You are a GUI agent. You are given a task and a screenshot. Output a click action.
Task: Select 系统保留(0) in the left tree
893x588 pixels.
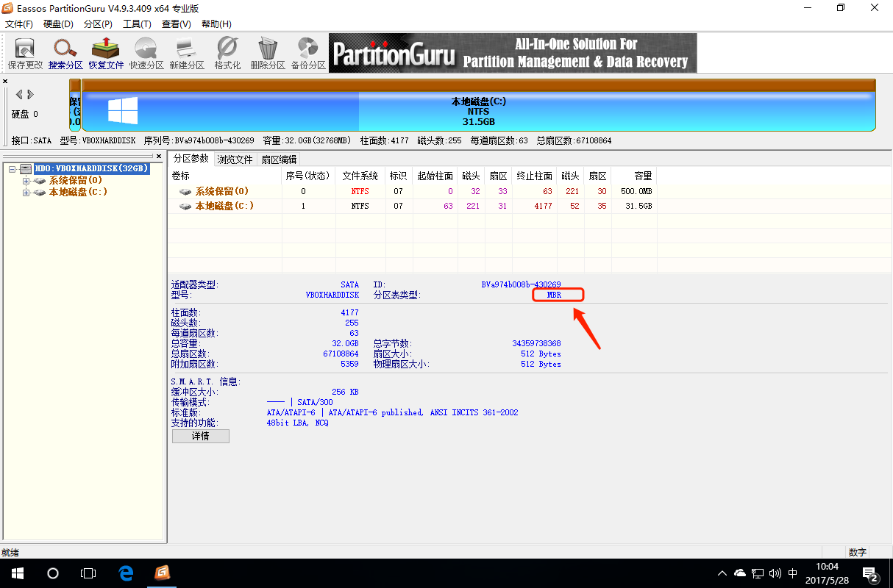click(x=75, y=181)
